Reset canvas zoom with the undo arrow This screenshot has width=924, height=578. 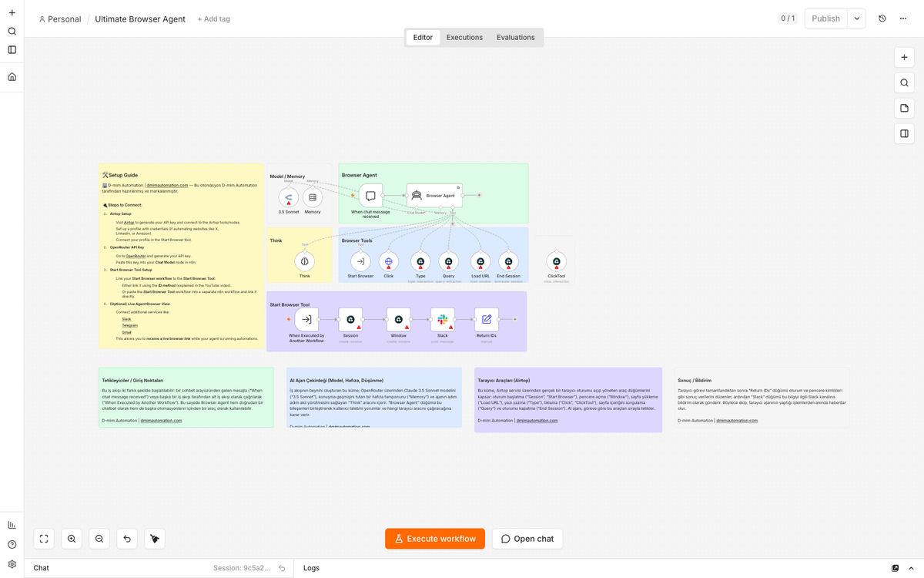coord(127,539)
